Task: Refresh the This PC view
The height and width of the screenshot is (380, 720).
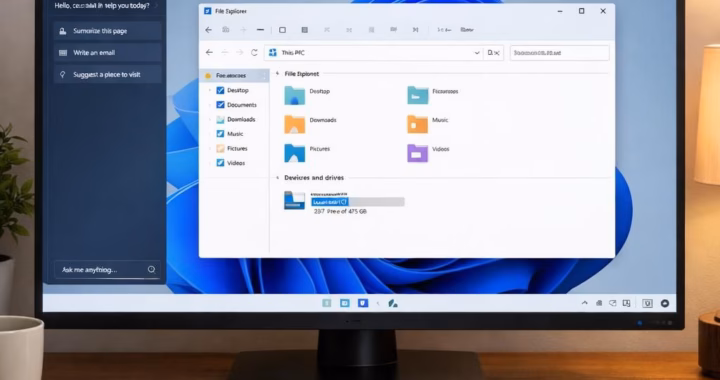Action: (x=254, y=53)
